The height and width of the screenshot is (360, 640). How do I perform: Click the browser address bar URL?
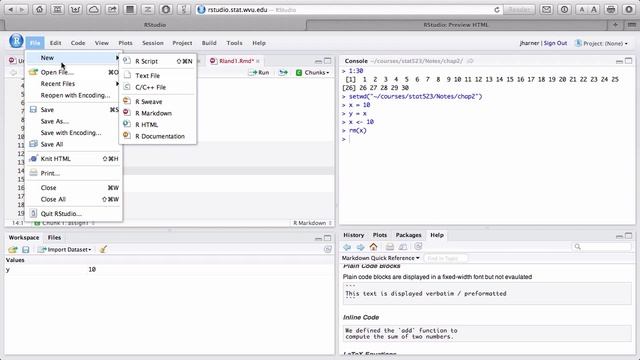pos(238,9)
